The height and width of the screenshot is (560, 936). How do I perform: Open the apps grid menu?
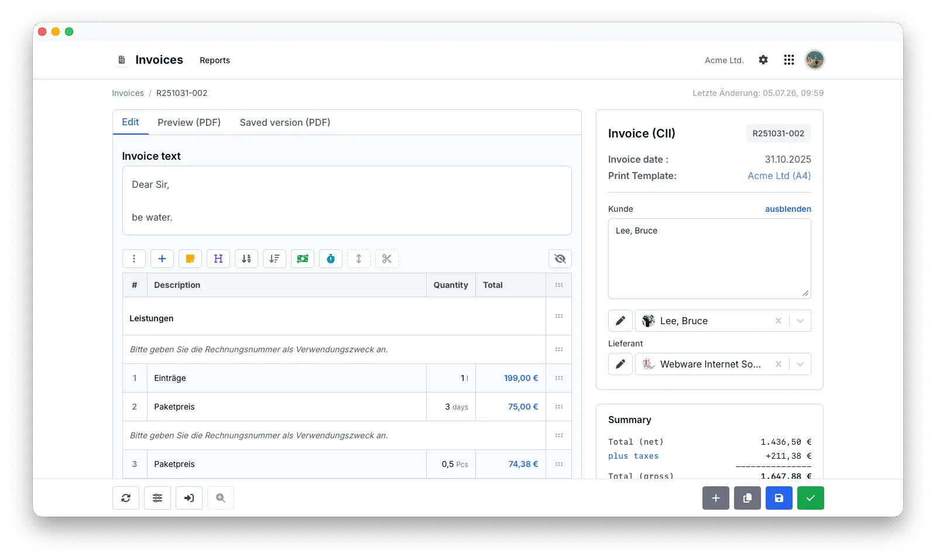789,60
